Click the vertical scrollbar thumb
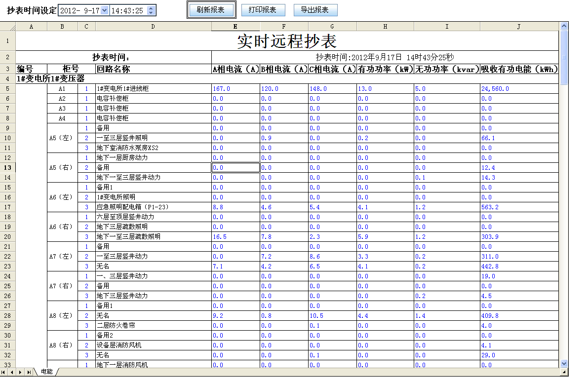The width and height of the screenshot is (588, 381). point(564,57)
